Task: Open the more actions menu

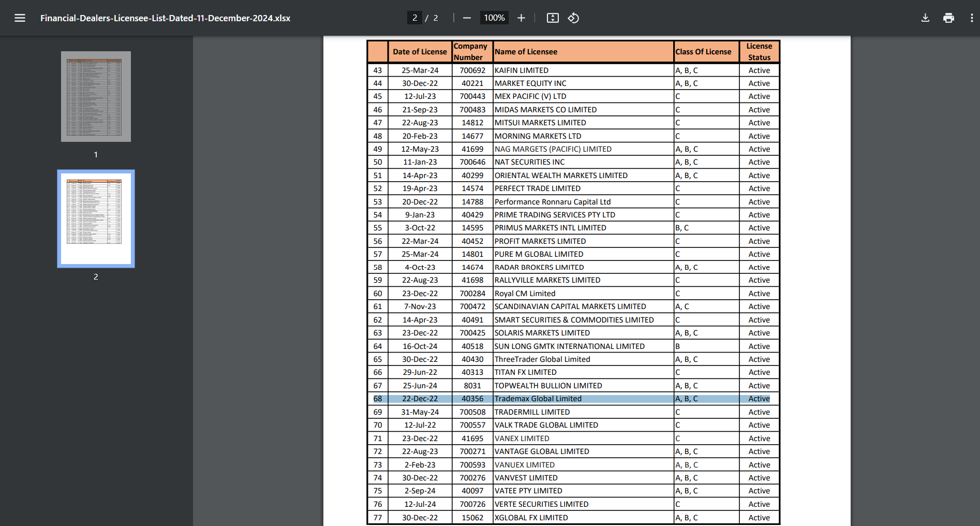Action: (x=971, y=18)
